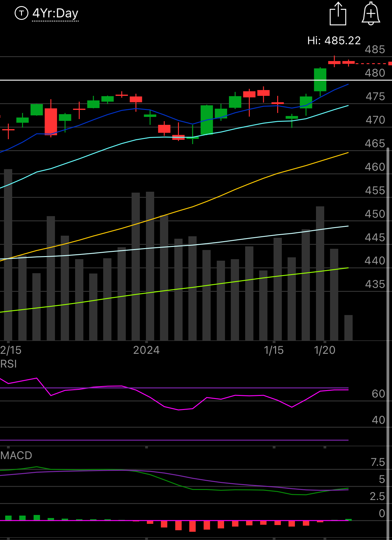The width and height of the screenshot is (392, 540).
Task: Select the MACD indicator label
Action: pos(16,455)
